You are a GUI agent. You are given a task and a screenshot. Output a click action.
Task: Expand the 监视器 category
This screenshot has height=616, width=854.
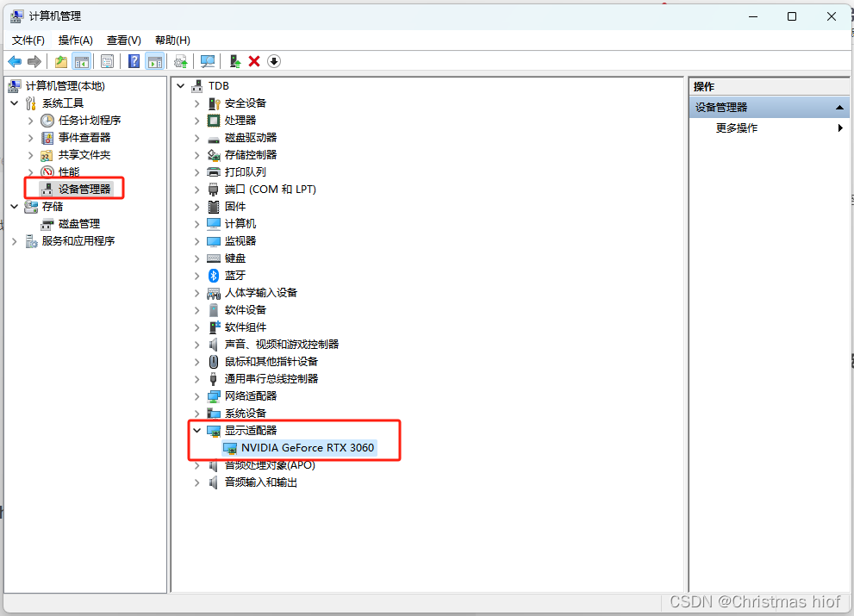[x=197, y=241]
